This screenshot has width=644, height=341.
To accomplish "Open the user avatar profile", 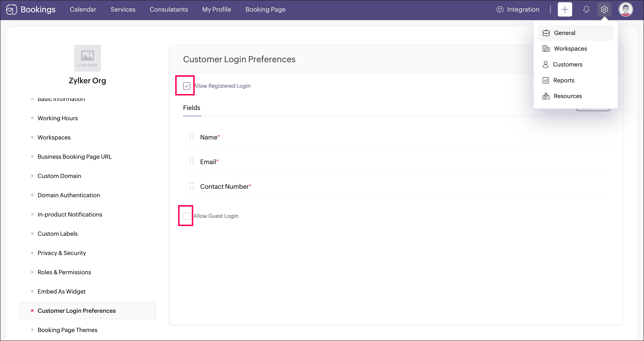I will click(x=625, y=9).
